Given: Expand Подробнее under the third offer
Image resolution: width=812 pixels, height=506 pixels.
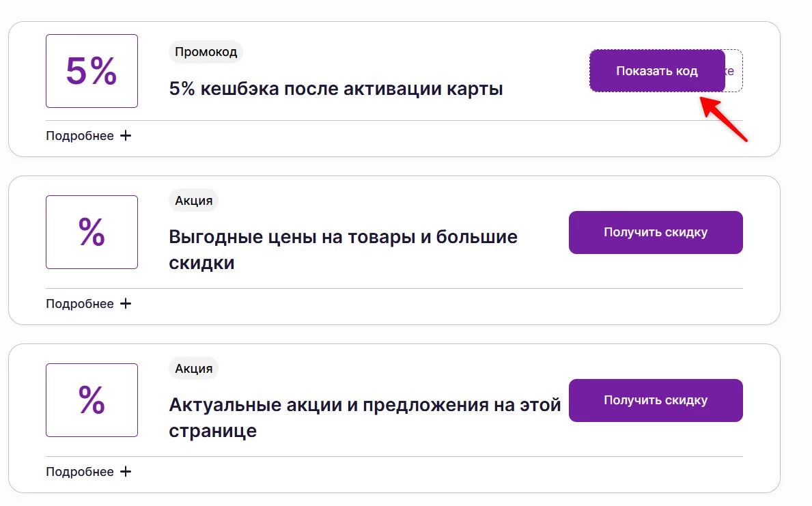Looking at the screenshot, I should pyautogui.click(x=79, y=471).
